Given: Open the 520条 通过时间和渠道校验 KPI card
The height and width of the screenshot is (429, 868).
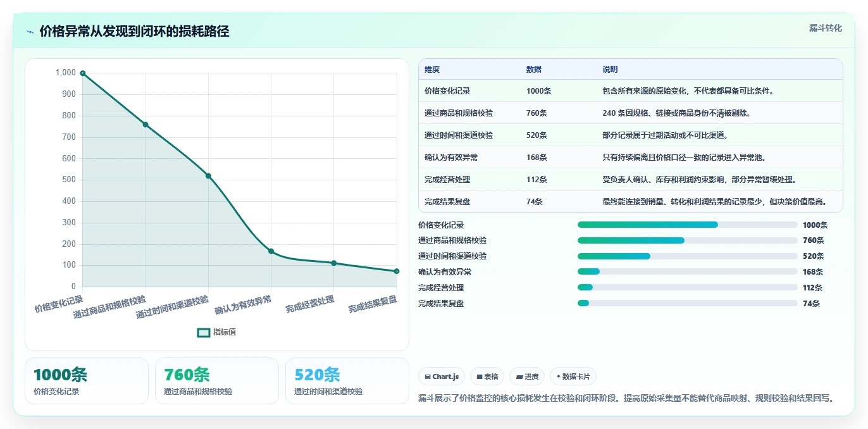Looking at the screenshot, I should click(x=347, y=381).
